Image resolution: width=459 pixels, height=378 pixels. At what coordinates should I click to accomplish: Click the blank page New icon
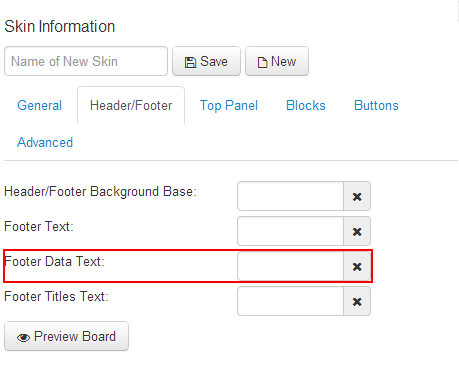point(262,62)
